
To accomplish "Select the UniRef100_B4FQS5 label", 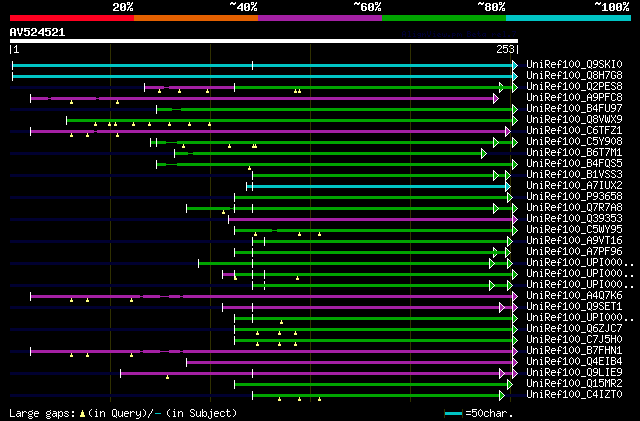I will [x=574, y=164].
